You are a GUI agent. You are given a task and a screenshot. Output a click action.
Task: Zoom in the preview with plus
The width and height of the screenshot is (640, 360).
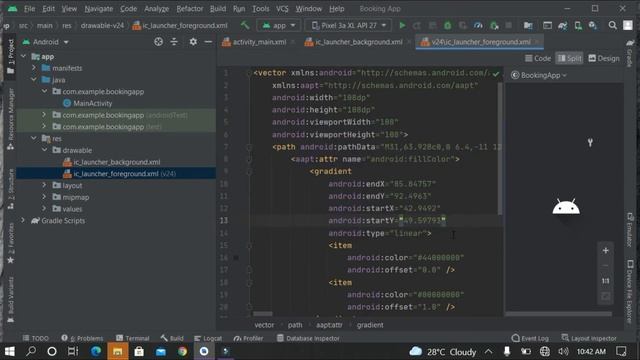[605, 251]
